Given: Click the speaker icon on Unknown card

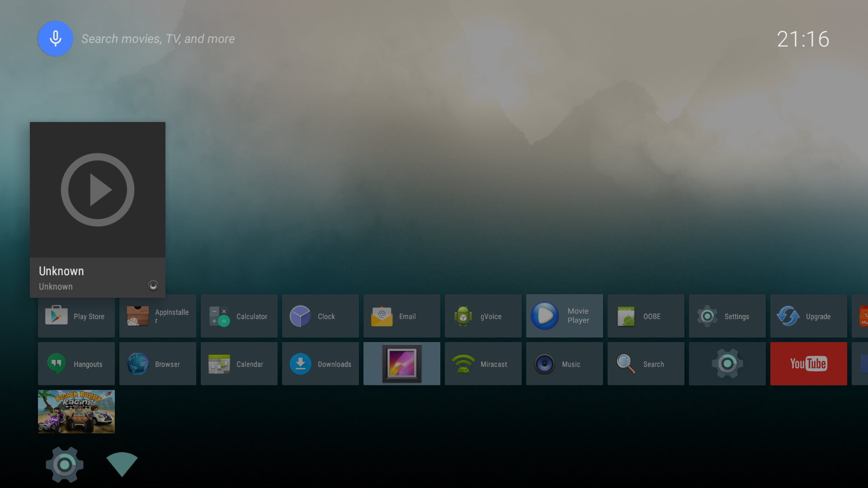Looking at the screenshot, I should click(153, 286).
